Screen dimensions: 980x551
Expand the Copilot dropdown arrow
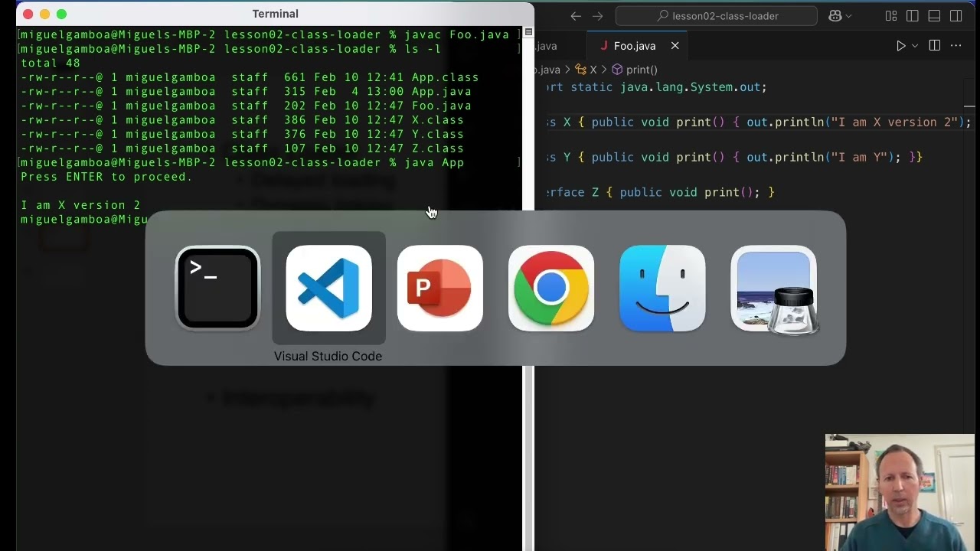point(848,16)
